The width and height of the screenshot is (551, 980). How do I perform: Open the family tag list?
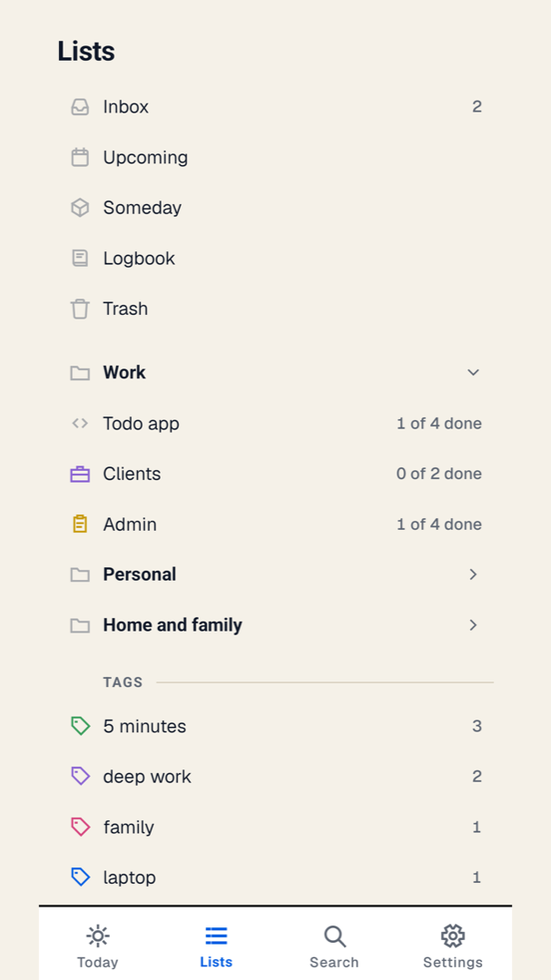[x=276, y=828]
